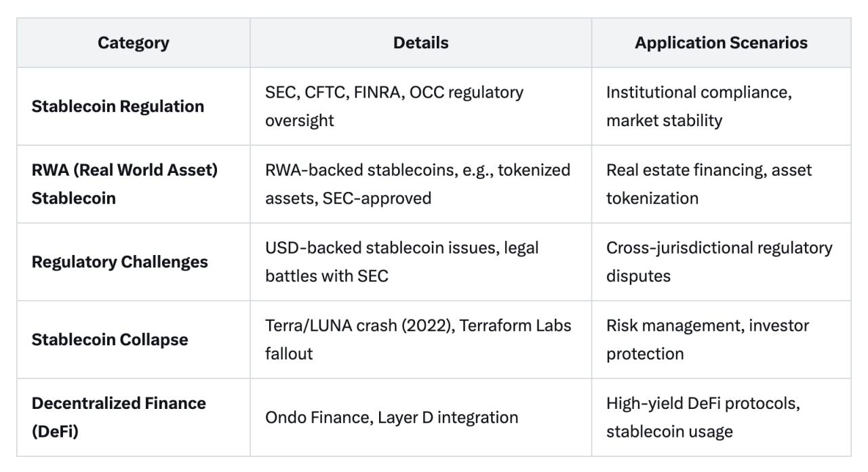Select the Risk management, investor protection cell
The image size is (868, 472).
[x=707, y=340]
